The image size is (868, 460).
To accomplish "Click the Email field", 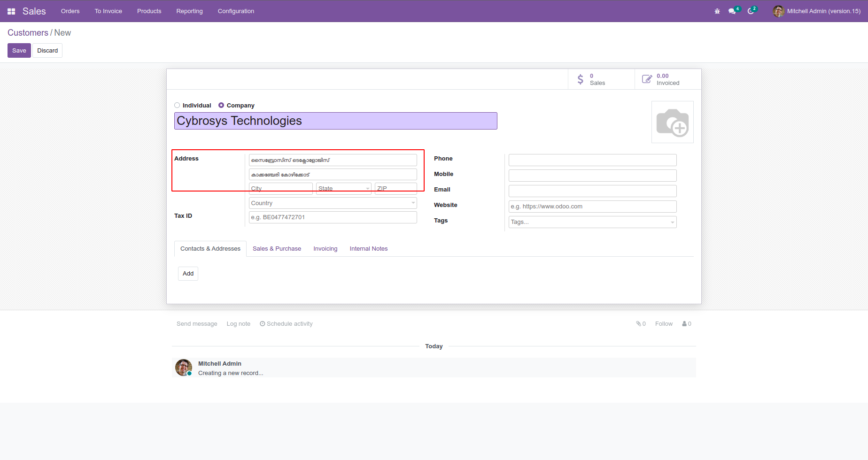I will coord(592,191).
